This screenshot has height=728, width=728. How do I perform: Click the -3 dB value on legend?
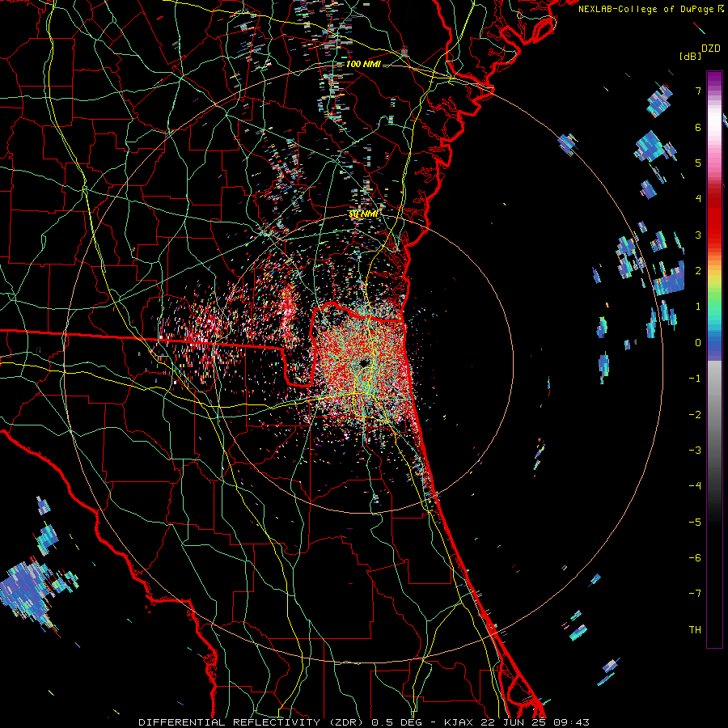(695, 450)
